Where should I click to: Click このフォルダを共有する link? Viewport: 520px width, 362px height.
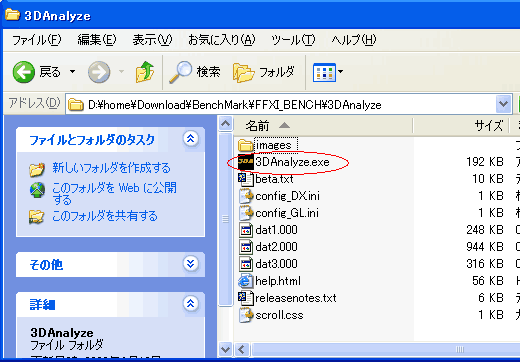105,216
